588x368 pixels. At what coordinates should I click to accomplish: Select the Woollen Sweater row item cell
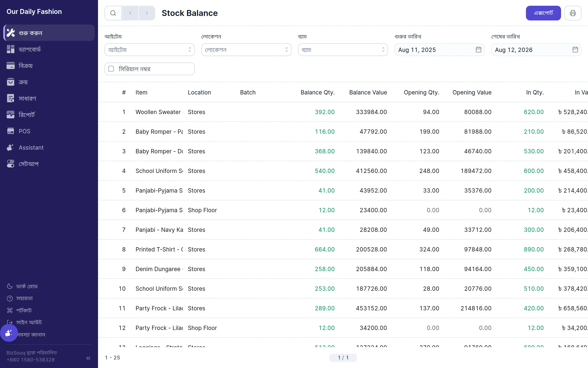pos(159,112)
